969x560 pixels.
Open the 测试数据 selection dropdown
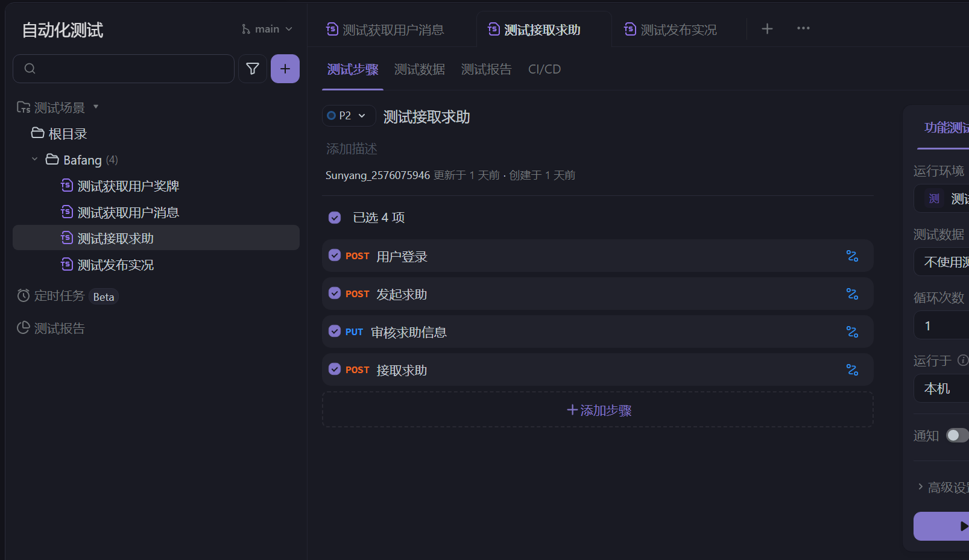click(942, 262)
